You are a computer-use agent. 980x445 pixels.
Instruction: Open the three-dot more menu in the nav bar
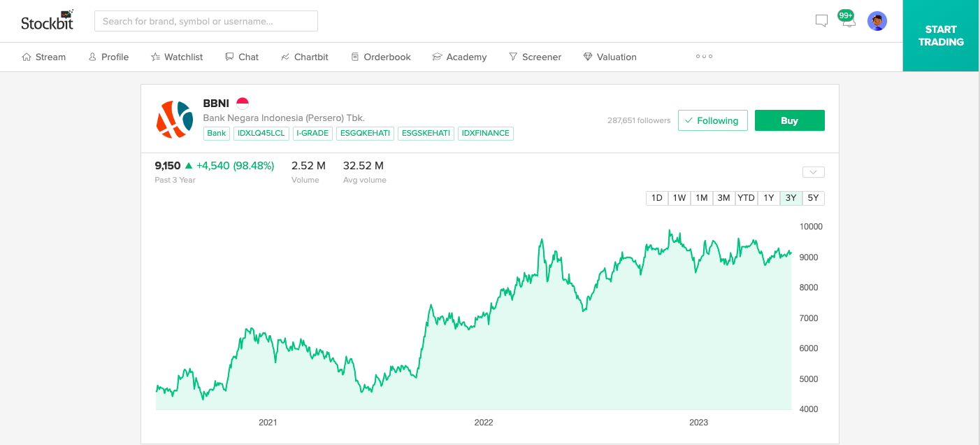pyautogui.click(x=704, y=57)
